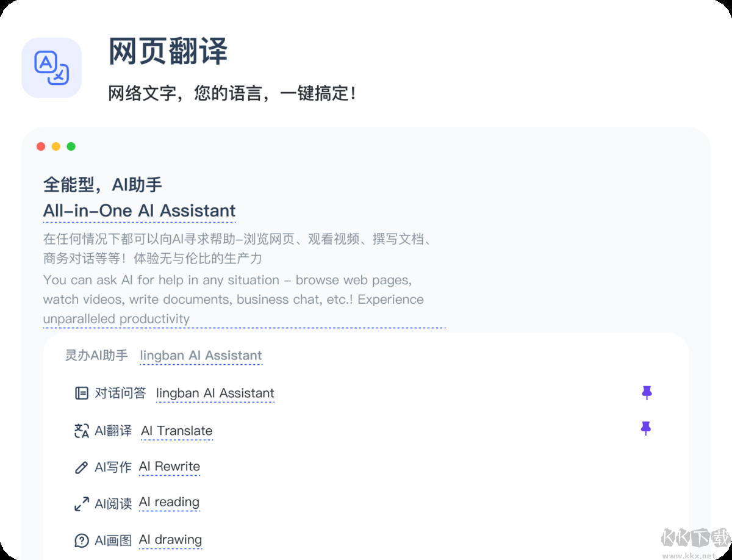Click the red window dot
The width and height of the screenshot is (732, 560).
tap(40, 146)
